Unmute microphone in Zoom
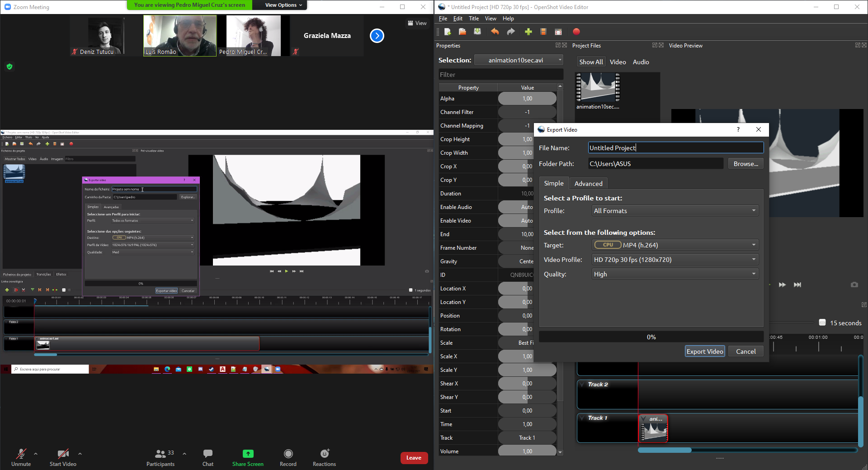868x470 pixels. (21, 457)
